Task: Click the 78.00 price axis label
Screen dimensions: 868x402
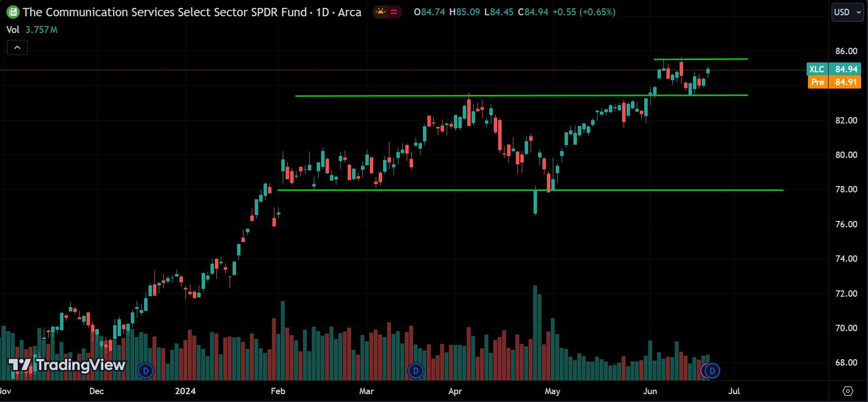Action: 846,189
